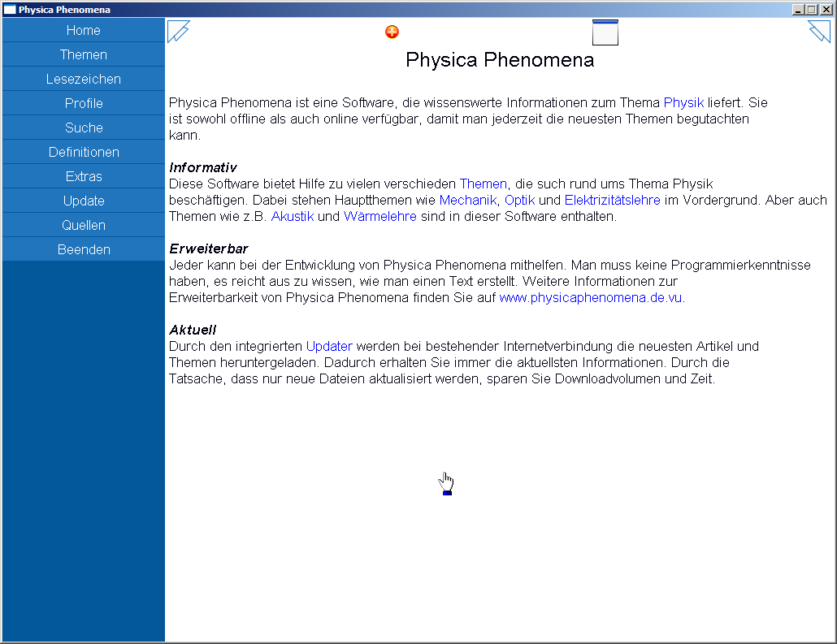Viewport: 837px width, 644px height.
Task: Go to Home in the sidebar
Action: pyautogui.click(x=83, y=30)
